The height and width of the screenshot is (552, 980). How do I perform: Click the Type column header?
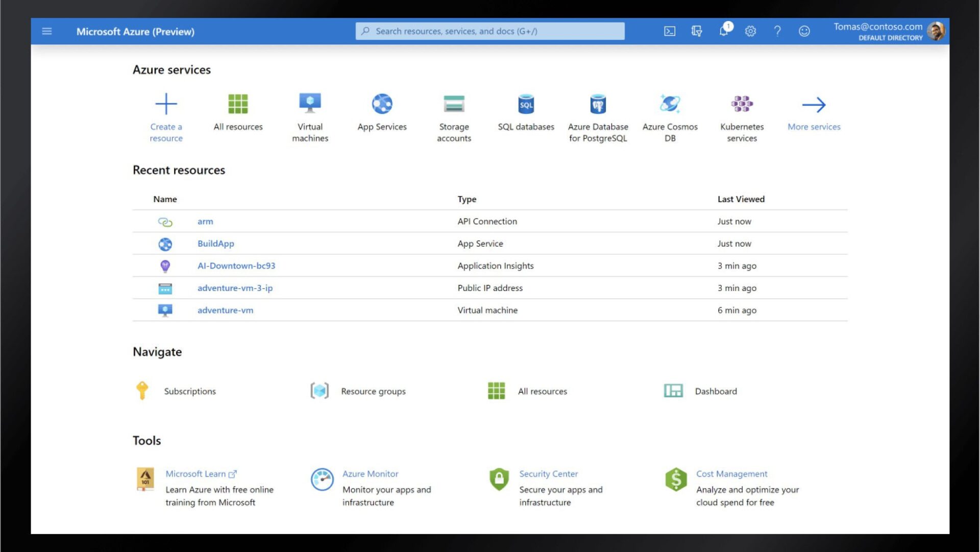pyautogui.click(x=467, y=199)
